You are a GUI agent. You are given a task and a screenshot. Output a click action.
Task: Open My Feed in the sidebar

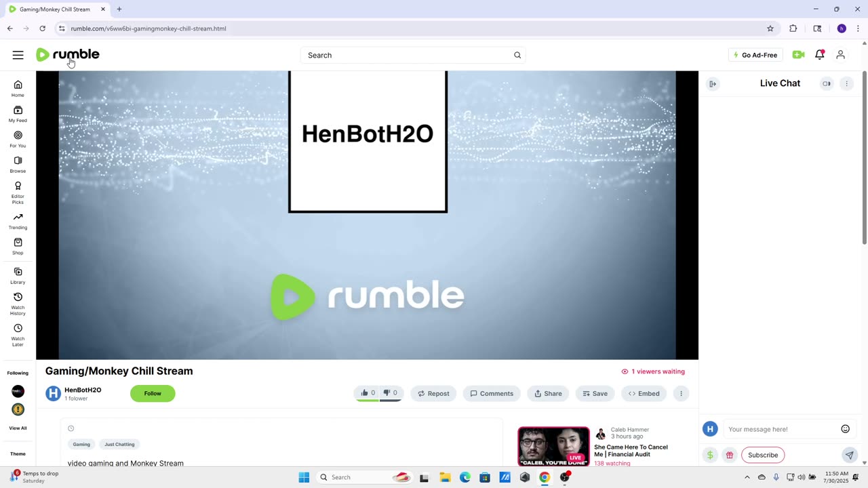click(x=18, y=114)
